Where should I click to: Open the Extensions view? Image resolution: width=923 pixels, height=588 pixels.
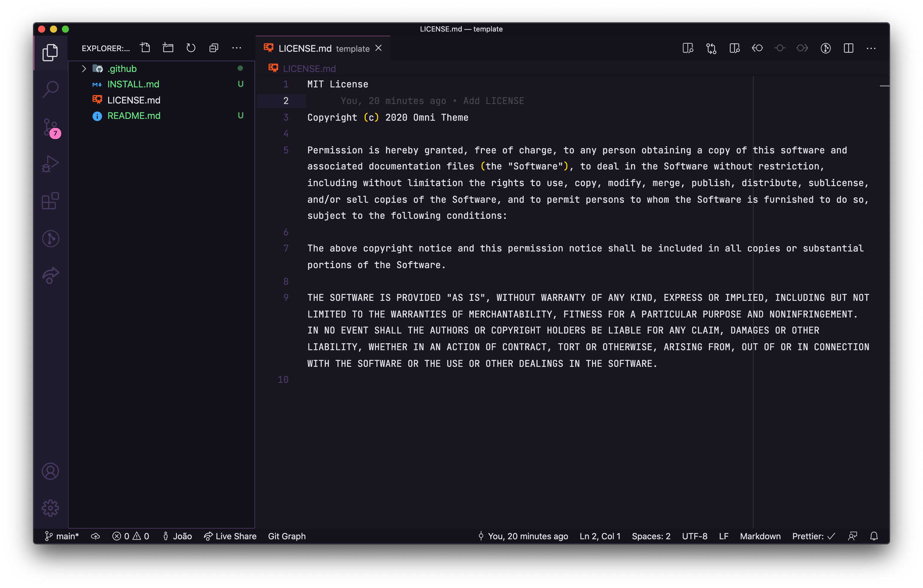coord(50,201)
